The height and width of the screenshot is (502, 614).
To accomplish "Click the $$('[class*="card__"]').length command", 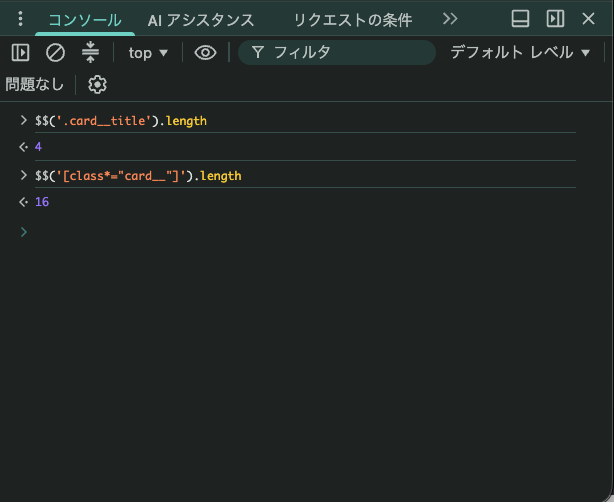I will point(138,176).
